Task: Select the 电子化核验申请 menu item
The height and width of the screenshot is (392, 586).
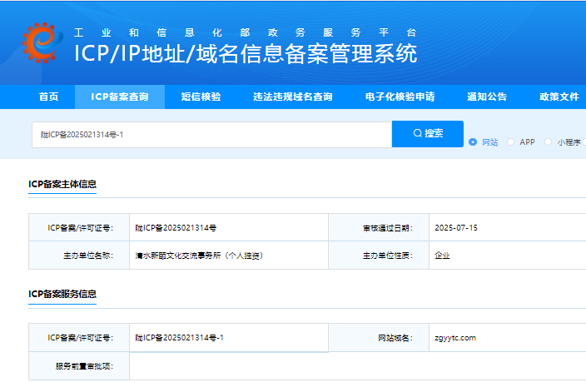Action: (400, 97)
